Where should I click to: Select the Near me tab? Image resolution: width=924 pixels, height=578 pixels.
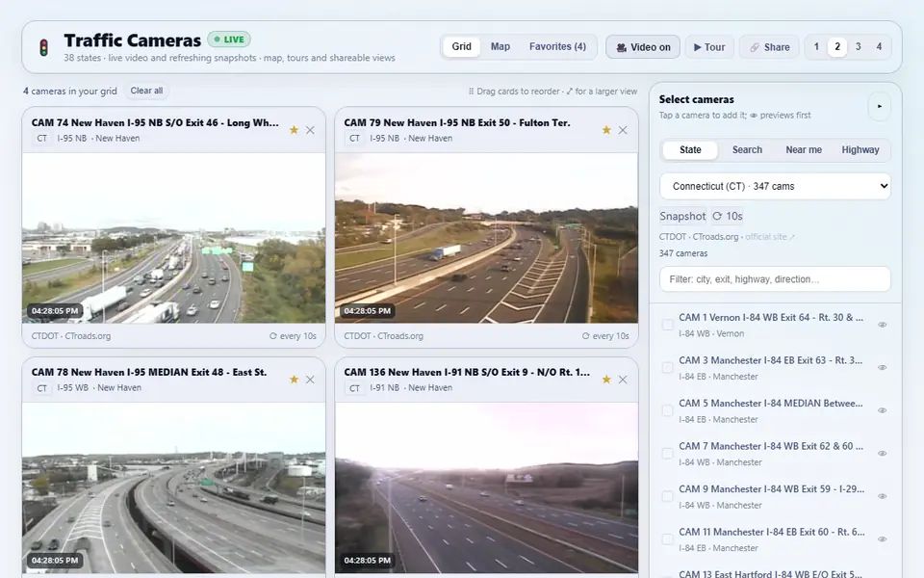point(804,150)
